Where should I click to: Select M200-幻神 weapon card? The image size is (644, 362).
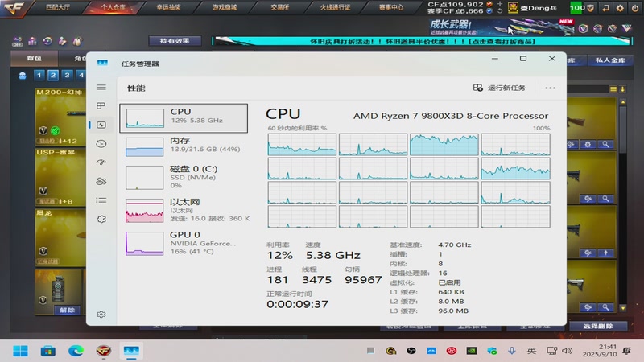[x=60, y=117]
